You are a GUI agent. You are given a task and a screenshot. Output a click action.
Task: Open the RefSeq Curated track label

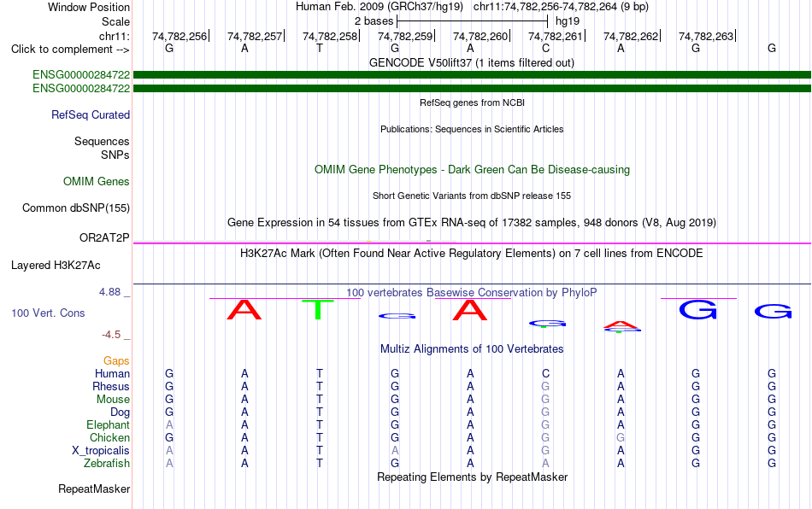tap(91, 114)
